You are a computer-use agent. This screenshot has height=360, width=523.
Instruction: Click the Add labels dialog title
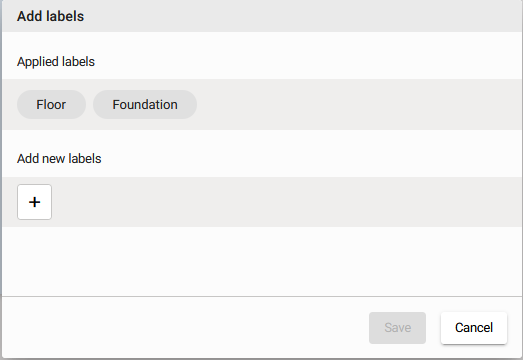50,16
